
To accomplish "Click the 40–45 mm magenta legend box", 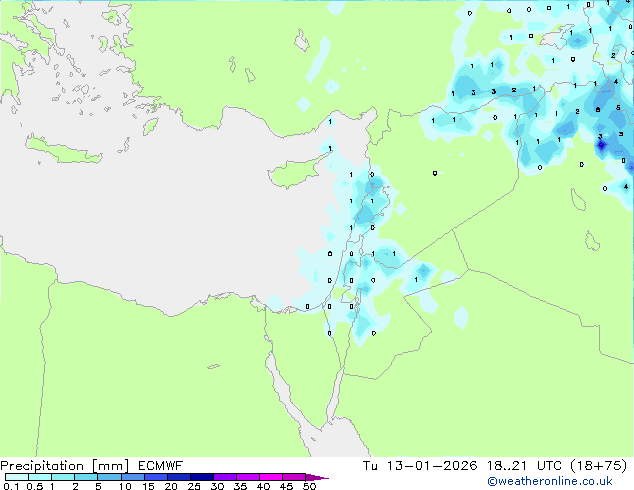I will coord(271,477).
